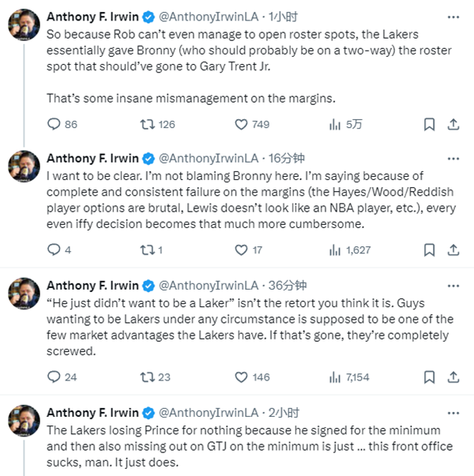474x476 pixels.
Task: Open @AnthonyIrwinLA handle on first tweet
Action: click(198, 17)
